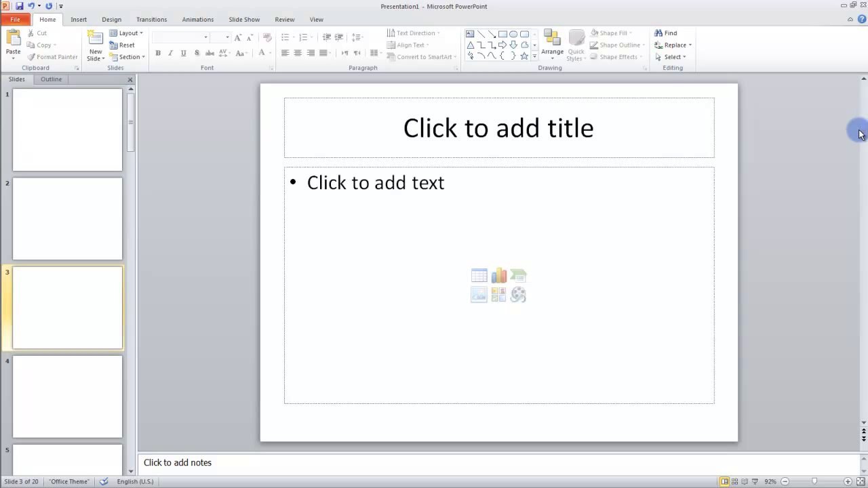Viewport: 868px width, 488px height.
Task: Open the Character Spacing menu
Action: point(224,53)
